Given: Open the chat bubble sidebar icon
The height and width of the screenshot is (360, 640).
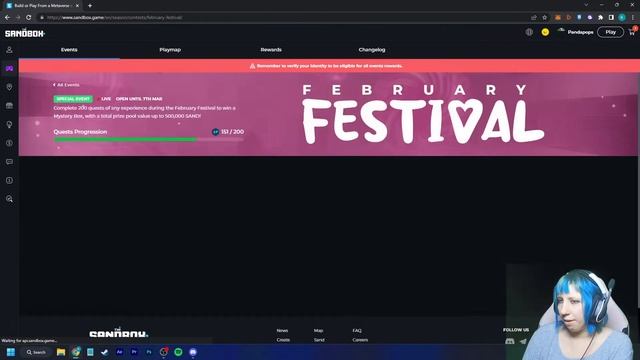Looking at the screenshot, I should 9,162.
